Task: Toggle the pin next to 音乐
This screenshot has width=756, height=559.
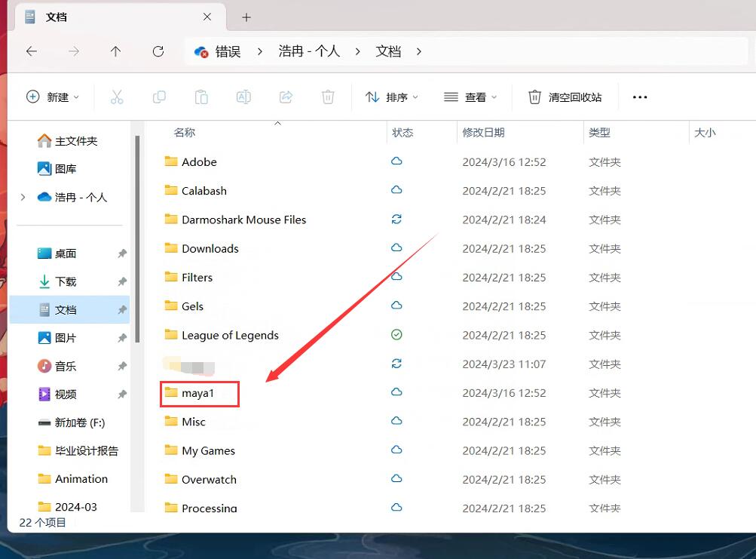Action: pyautogui.click(x=122, y=367)
